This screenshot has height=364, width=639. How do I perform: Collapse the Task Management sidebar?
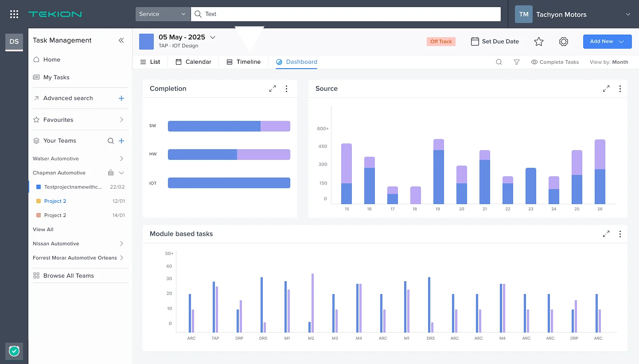coord(121,40)
